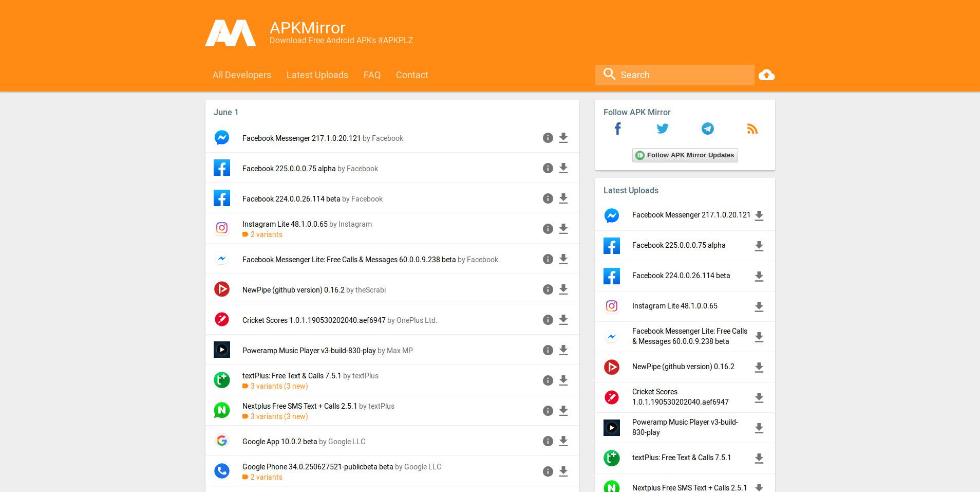The height and width of the screenshot is (492, 980).
Task: Show info for Facebook 225.0.0.0.75 alpha
Action: (x=548, y=168)
